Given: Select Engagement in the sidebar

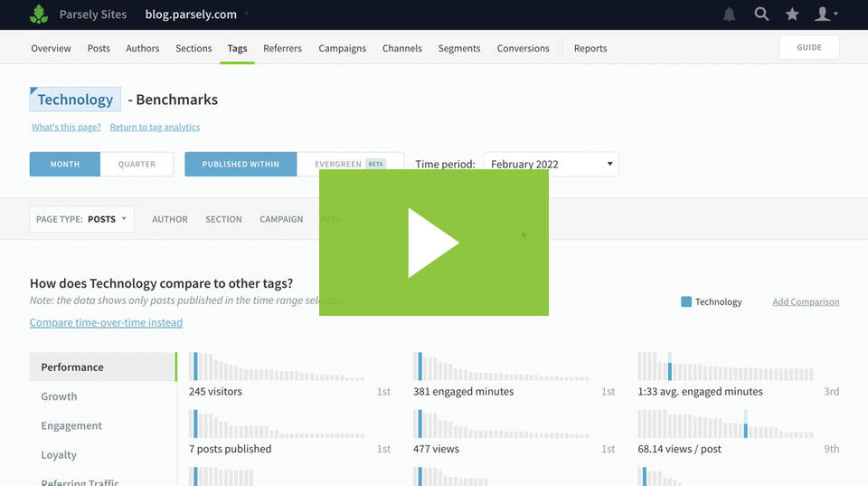Looking at the screenshot, I should [x=71, y=425].
